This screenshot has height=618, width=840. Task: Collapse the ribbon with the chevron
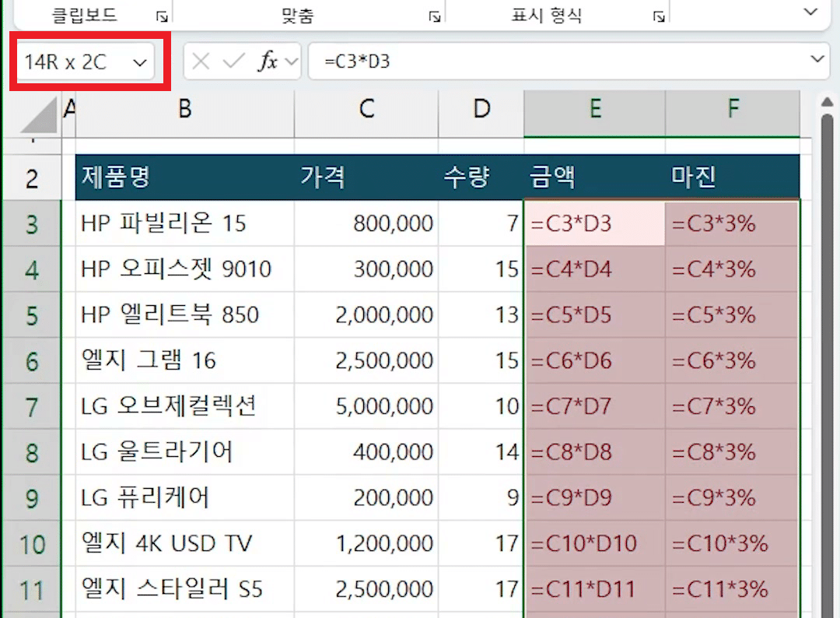tap(810, 12)
